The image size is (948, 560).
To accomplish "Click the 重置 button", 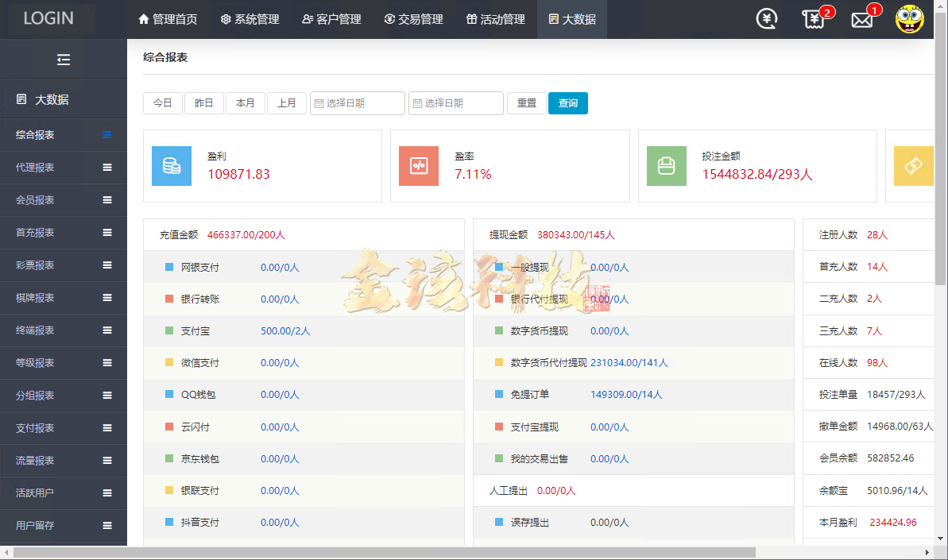I will click(526, 103).
